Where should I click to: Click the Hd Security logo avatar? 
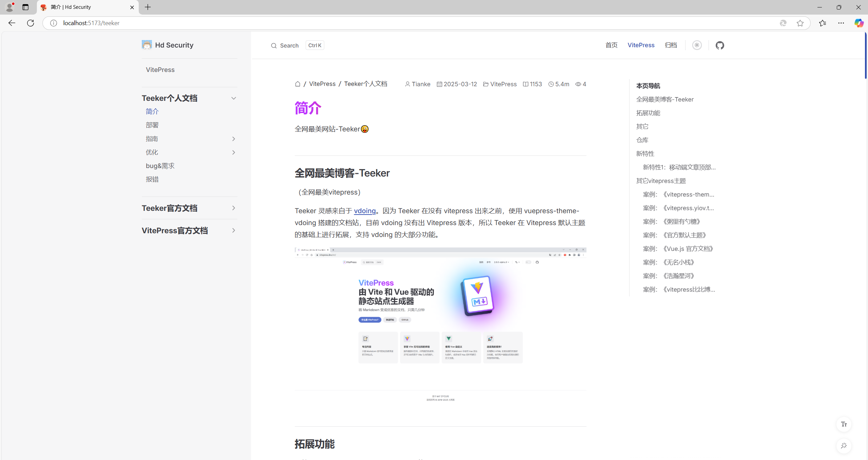147,45
